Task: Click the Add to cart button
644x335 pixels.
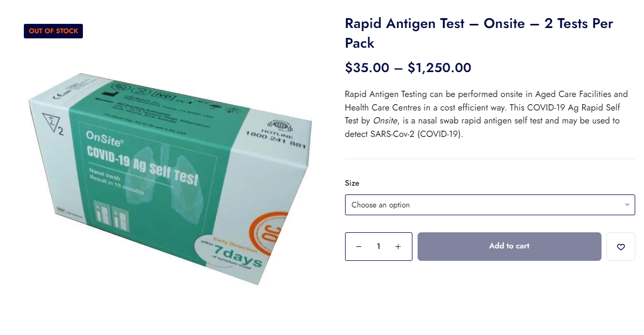Action: tap(509, 247)
